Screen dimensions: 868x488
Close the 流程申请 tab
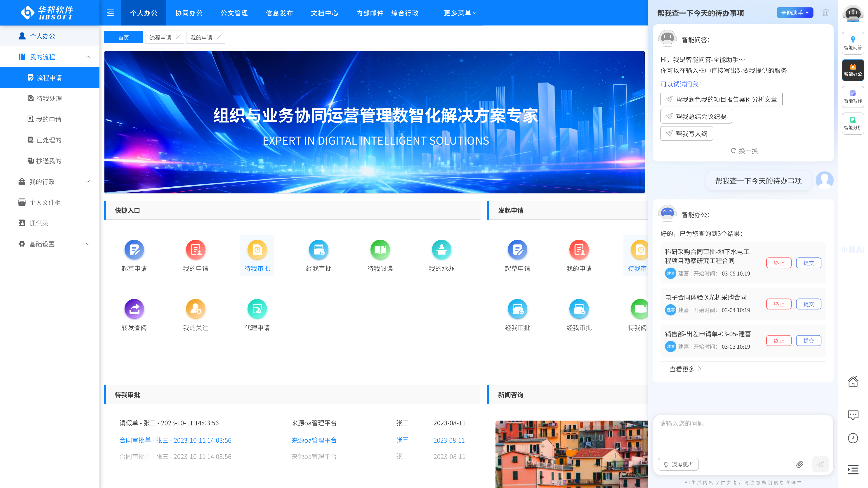tap(178, 37)
